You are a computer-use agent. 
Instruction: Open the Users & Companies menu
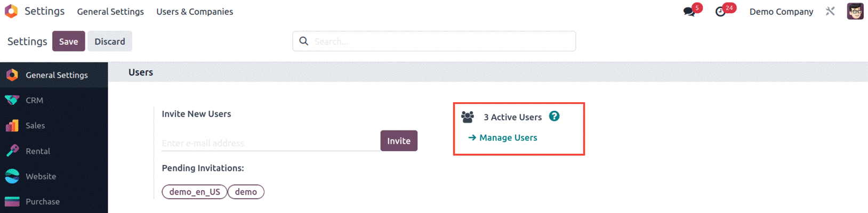195,12
